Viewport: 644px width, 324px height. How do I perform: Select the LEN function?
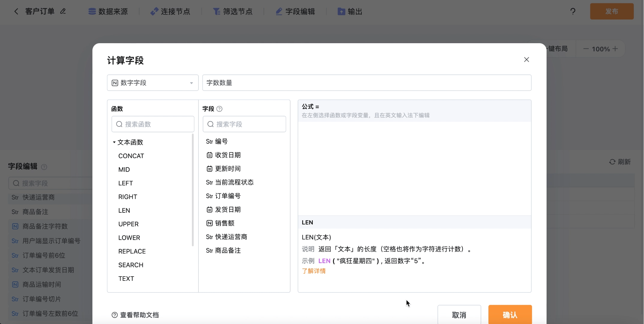coord(124,211)
